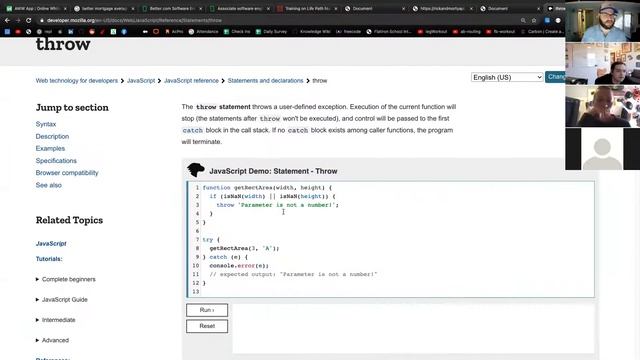Image resolution: width=640 pixels, height=360 pixels.
Task: Close the AWW App tab
Action: click(65, 9)
